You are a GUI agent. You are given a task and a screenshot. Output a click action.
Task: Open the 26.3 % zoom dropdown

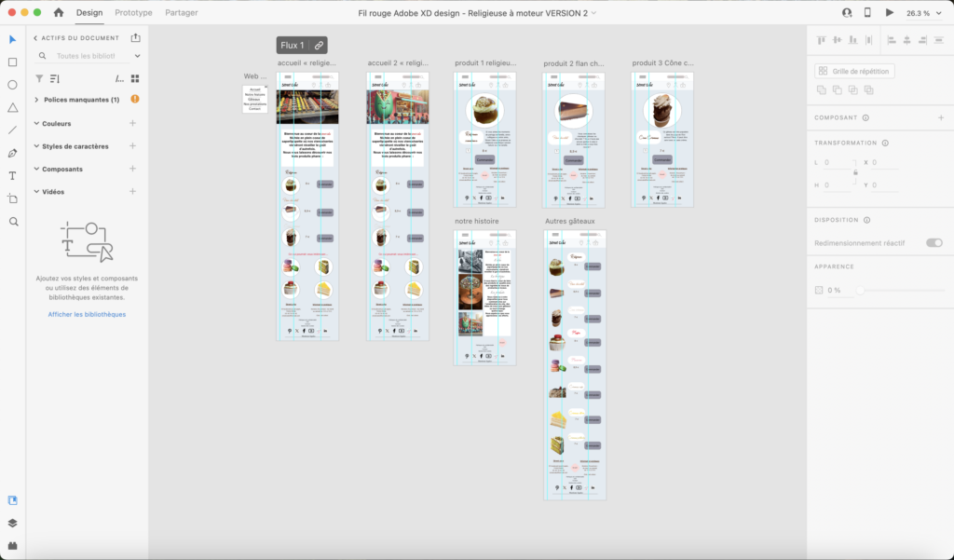[922, 13]
